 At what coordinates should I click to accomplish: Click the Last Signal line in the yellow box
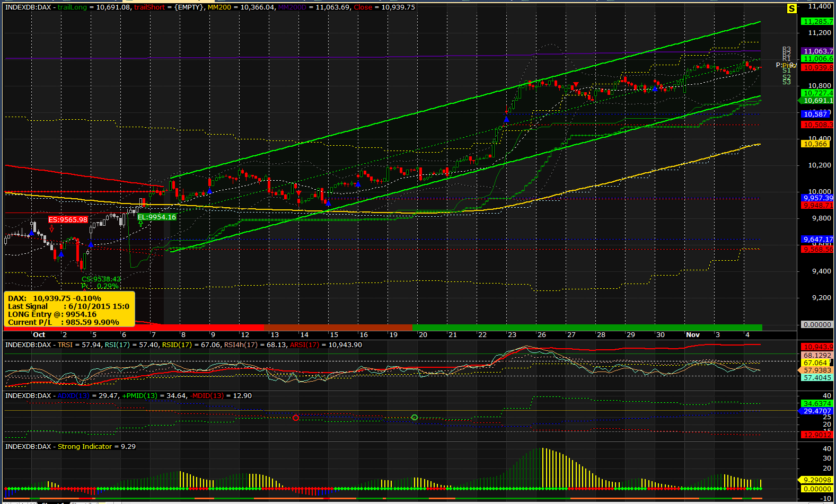[x=68, y=306]
